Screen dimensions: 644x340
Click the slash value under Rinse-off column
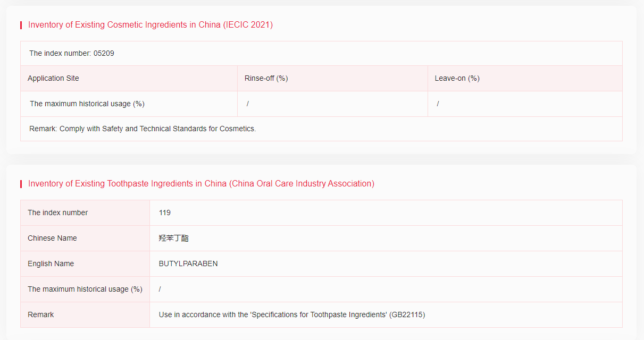click(248, 104)
